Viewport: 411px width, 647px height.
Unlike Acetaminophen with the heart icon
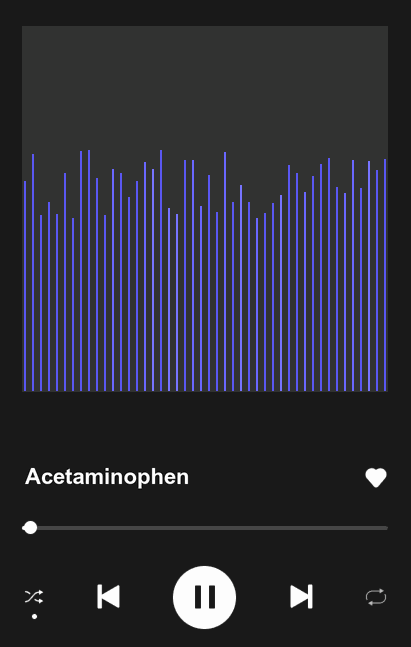click(x=376, y=478)
